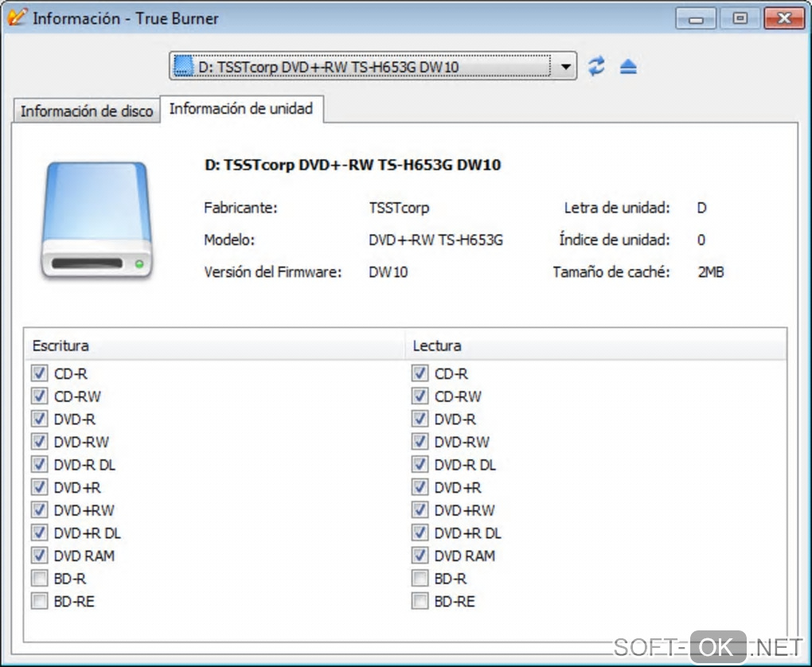Click the Tamaño de caché: label
812x667 pixels.
click(x=611, y=272)
